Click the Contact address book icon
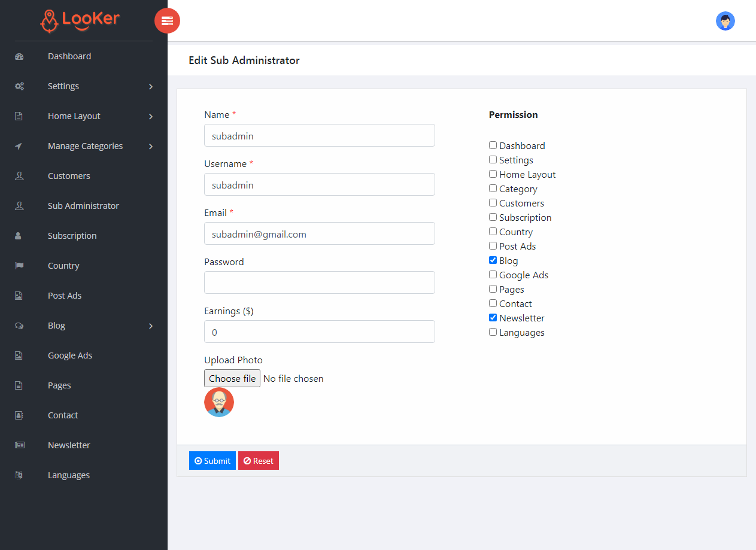Image resolution: width=756 pixels, height=550 pixels. (x=19, y=415)
